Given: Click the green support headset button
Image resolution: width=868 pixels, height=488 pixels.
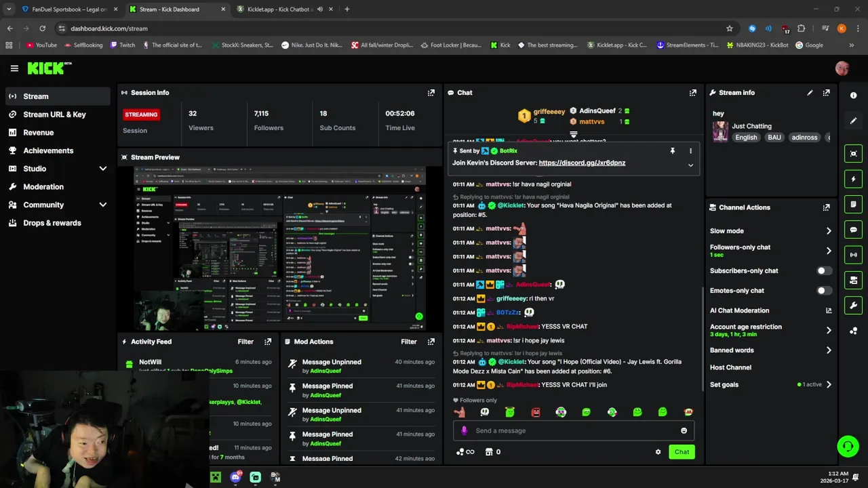Looking at the screenshot, I should [x=848, y=446].
